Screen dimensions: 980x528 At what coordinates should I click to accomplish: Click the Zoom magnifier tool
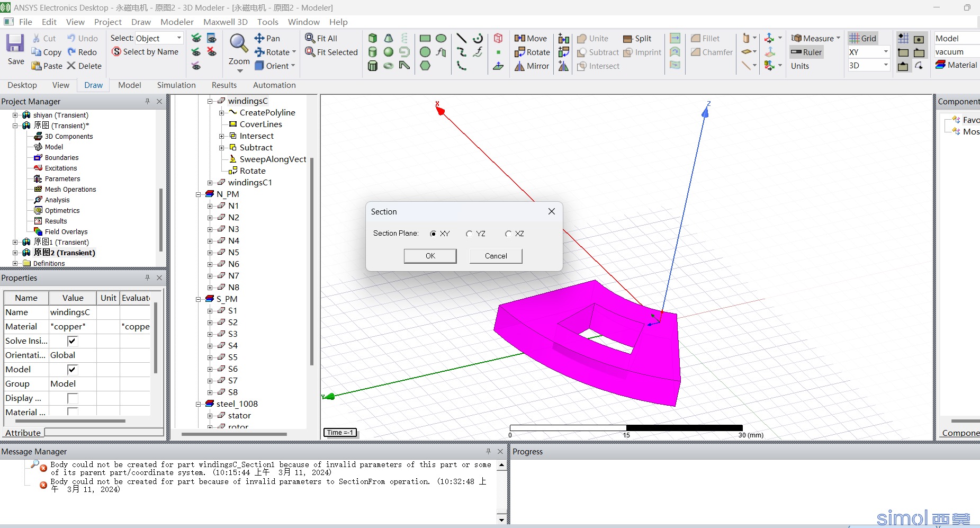tap(239, 44)
